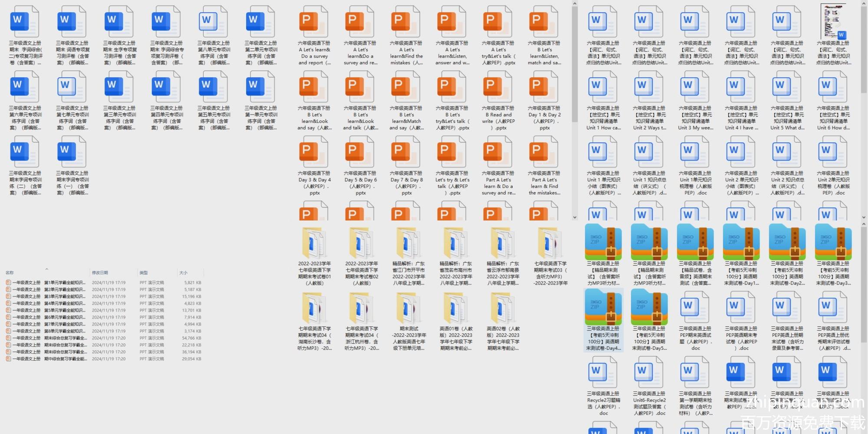Sort the file list by 修改日期 column
This screenshot has width=868, height=434.
pos(100,273)
